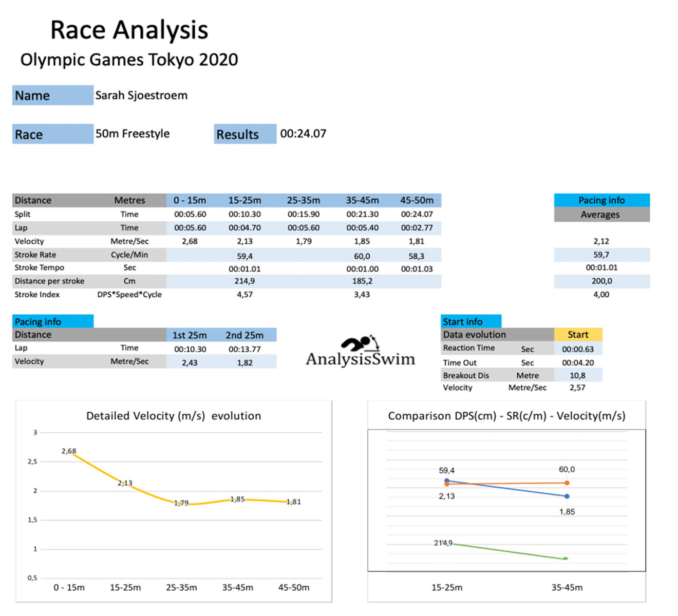Click the 2nd 25m lap time 00:13.77
The height and width of the screenshot is (616, 678).
(244, 349)
